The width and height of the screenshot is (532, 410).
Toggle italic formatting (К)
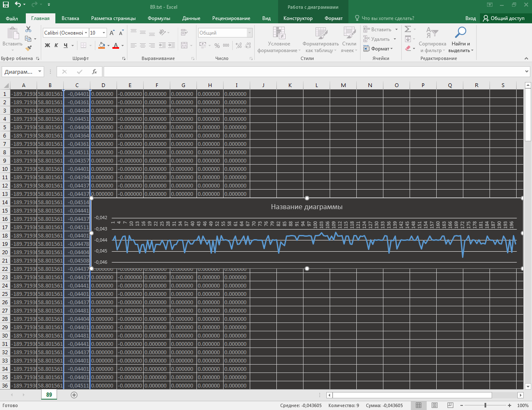pyautogui.click(x=56, y=45)
